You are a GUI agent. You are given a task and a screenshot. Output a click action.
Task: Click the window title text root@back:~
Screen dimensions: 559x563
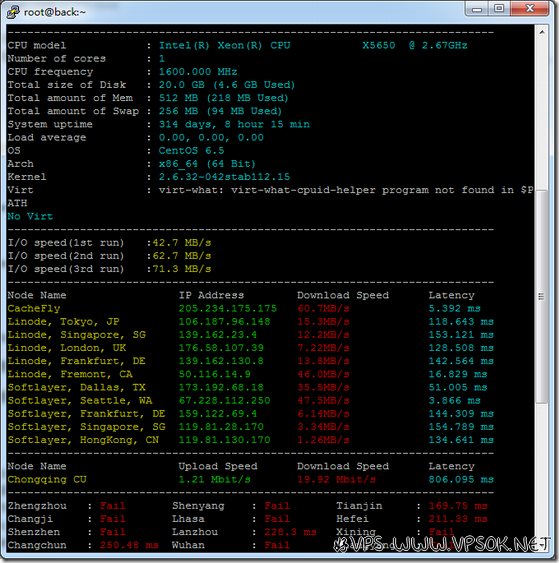(x=55, y=12)
